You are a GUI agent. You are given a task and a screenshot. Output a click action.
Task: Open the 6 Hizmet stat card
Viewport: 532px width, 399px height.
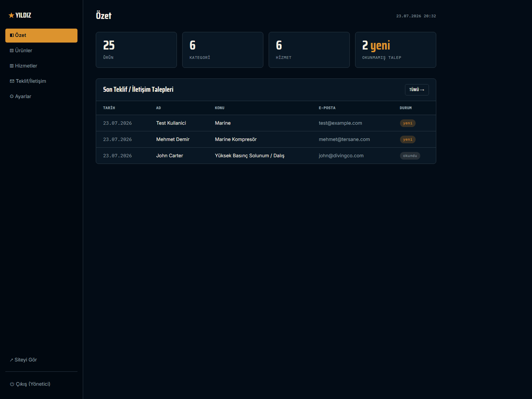309,50
